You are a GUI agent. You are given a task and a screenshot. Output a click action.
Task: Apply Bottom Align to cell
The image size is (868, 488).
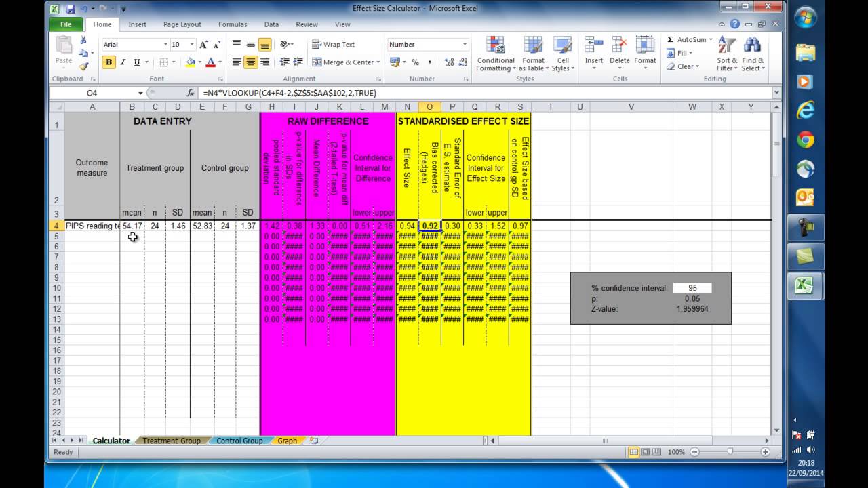point(264,45)
